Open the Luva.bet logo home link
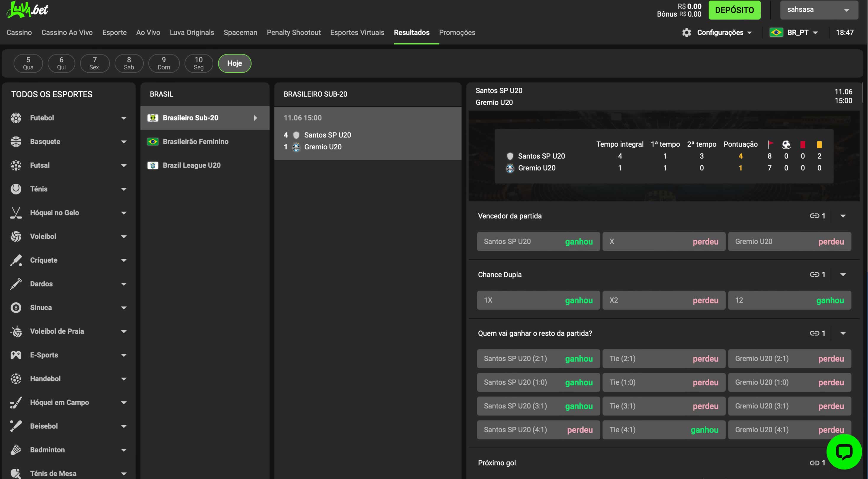This screenshot has height=479, width=868. pyautogui.click(x=28, y=9)
